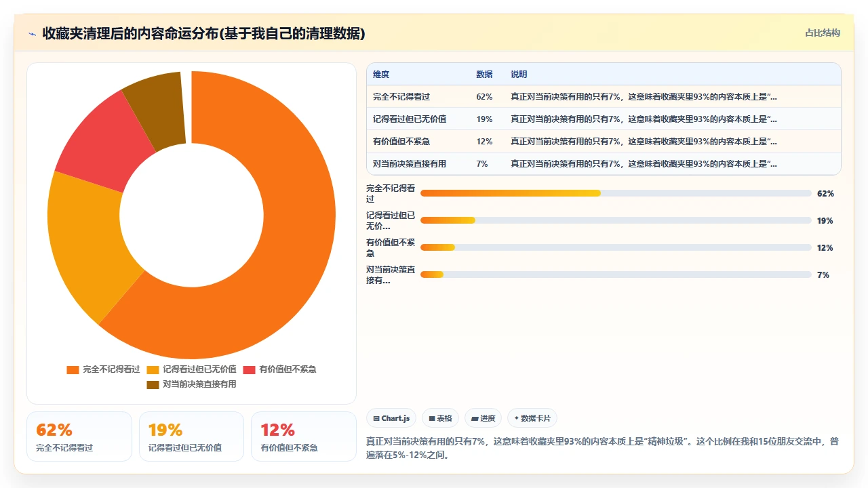Click the 说明 column header
868x488 pixels.
[519, 75]
